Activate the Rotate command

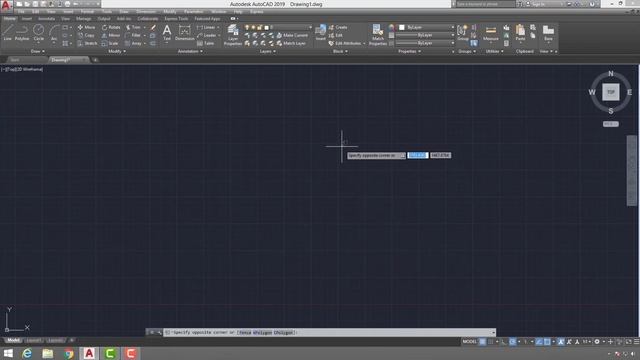click(x=111, y=27)
